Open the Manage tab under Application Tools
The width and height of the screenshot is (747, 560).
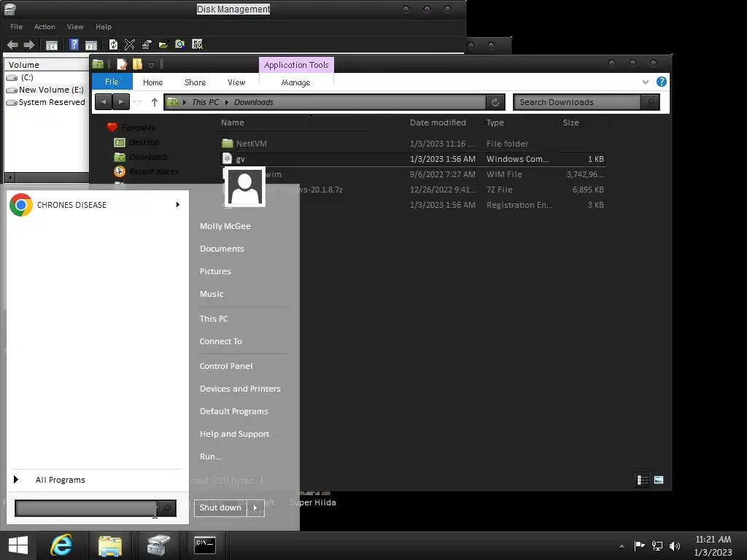tap(295, 82)
